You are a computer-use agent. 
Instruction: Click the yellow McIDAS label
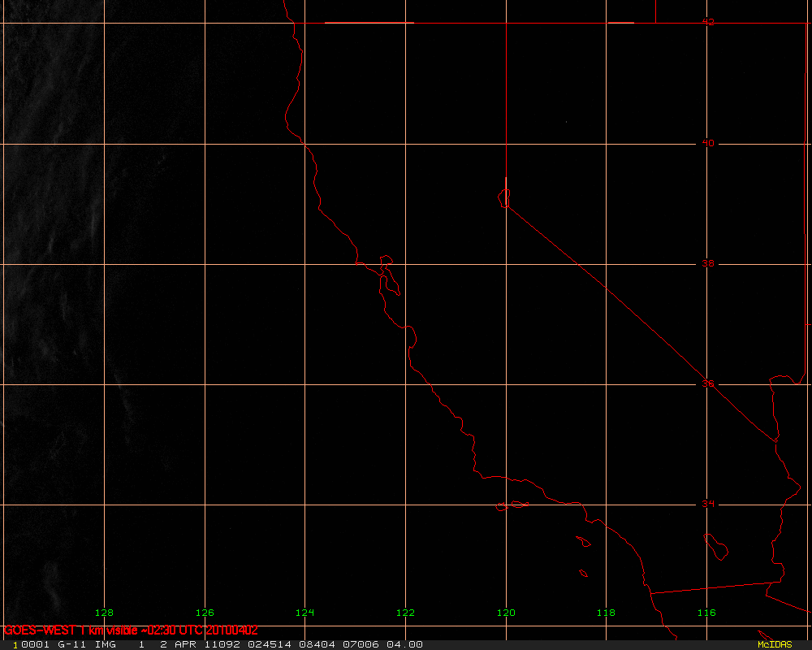[775, 644]
